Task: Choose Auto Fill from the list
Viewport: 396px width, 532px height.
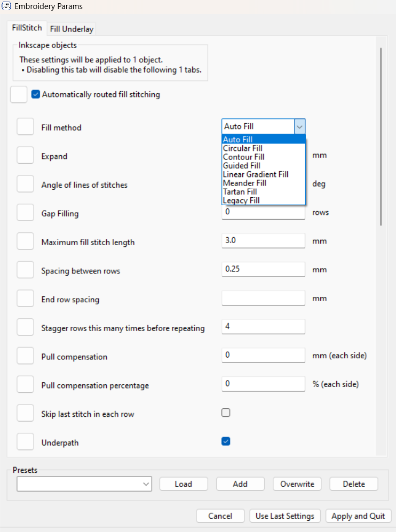Action: [264, 140]
